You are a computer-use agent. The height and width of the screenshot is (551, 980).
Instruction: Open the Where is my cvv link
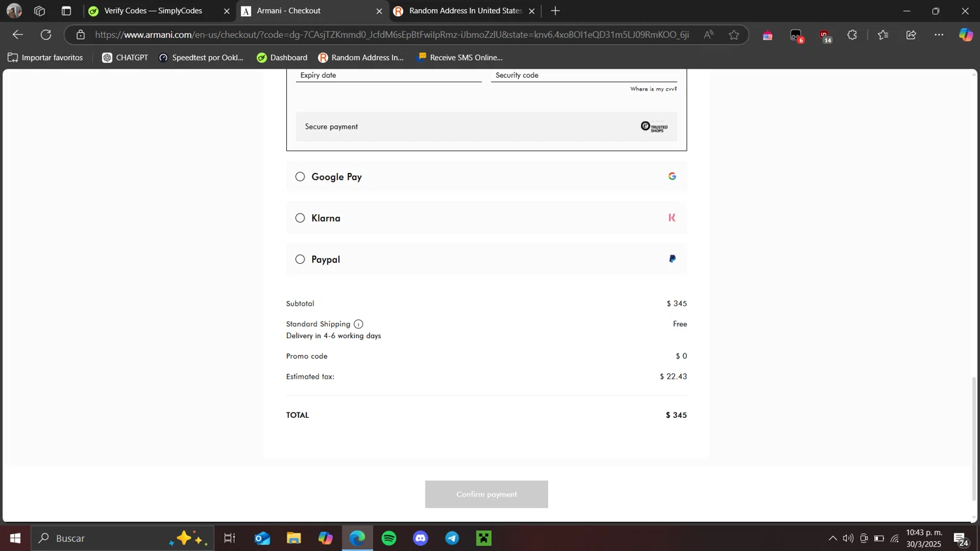click(x=653, y=89)
